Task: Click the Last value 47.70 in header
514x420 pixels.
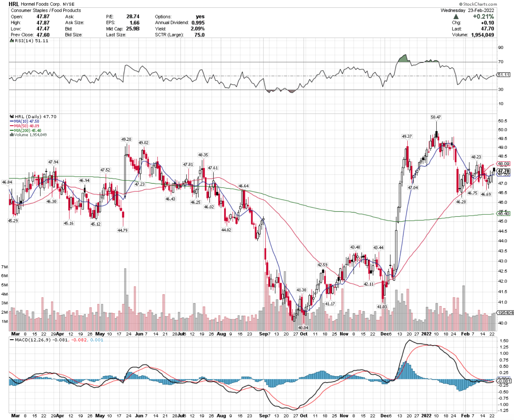Action: [x=487, y=29]
